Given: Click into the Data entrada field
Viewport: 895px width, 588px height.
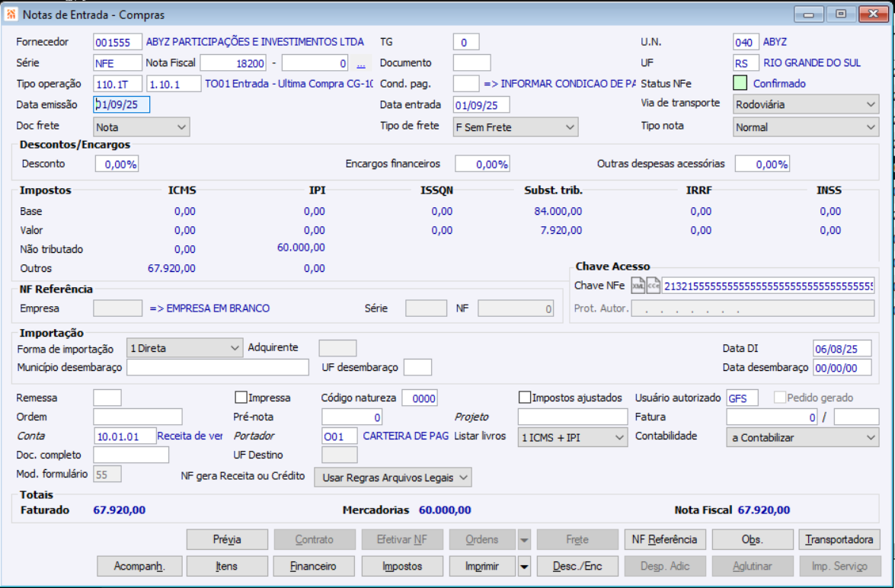Looking at the screenshot, I should point(481,104).
